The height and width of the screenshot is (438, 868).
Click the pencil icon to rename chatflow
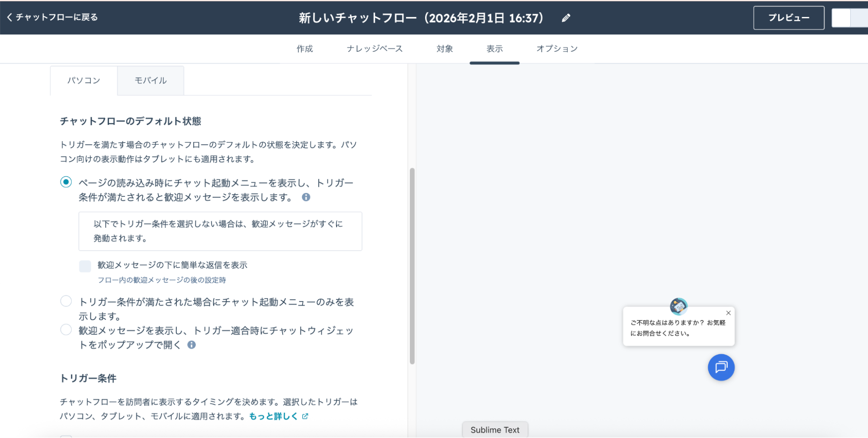[x=566, y=18]
